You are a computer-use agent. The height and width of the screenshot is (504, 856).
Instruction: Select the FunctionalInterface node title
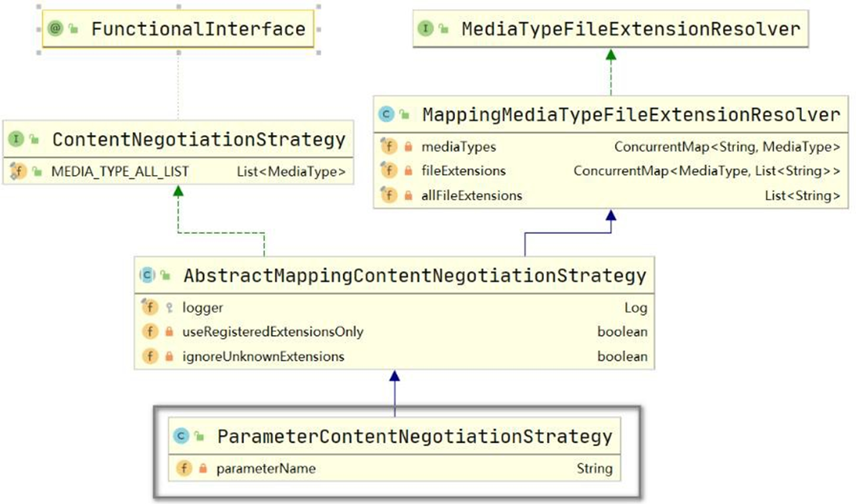[198, 29]
